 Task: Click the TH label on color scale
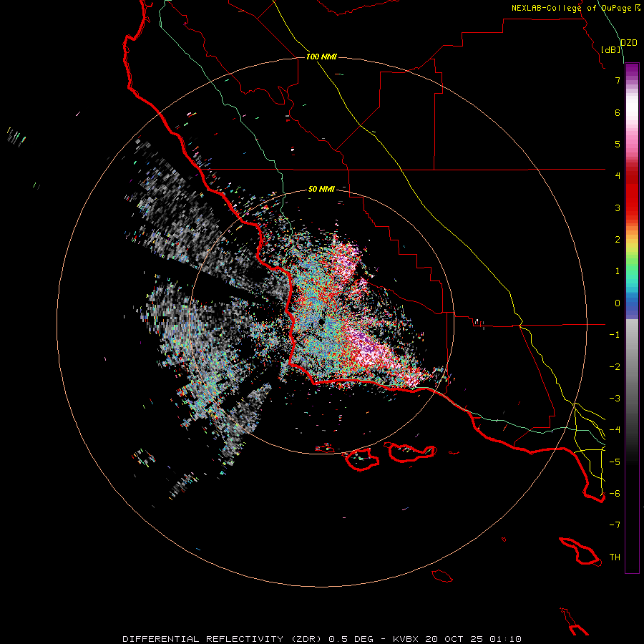(x=615, y=557)
